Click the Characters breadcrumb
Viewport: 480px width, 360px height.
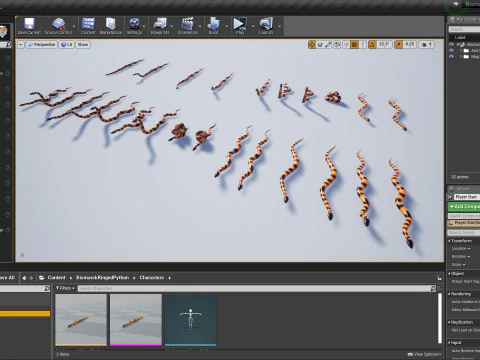(152, 278)
